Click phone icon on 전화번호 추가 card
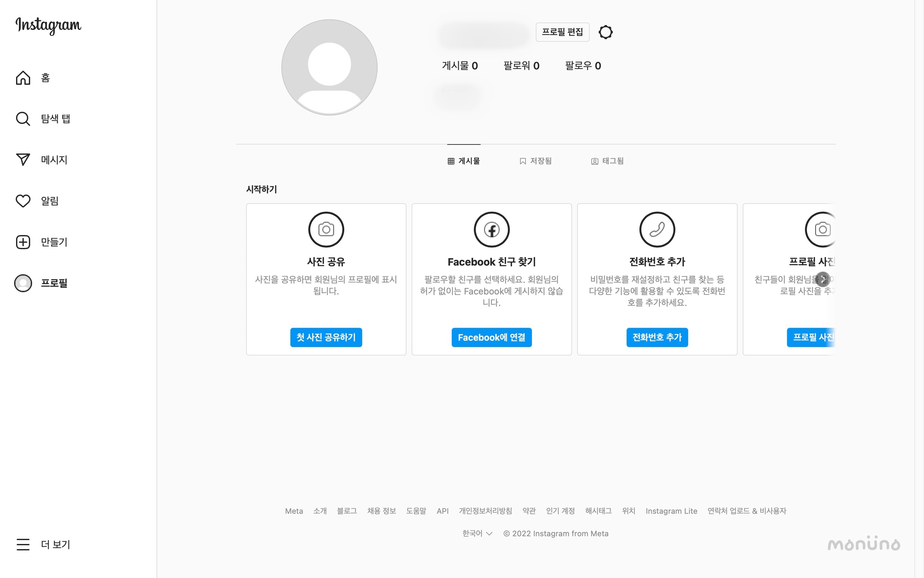This screenshot has width=924, height=578. pos(657,229)
